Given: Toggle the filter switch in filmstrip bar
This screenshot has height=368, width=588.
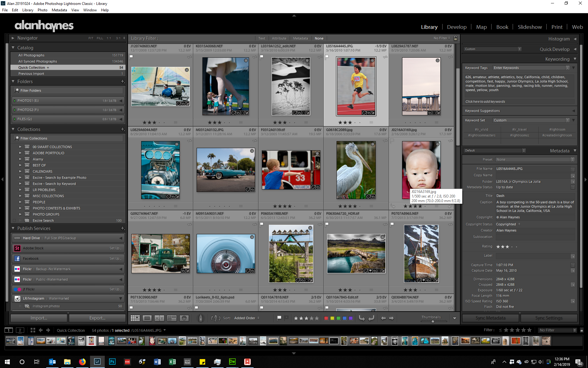Looking at the screenshot, I should (582, 330).
